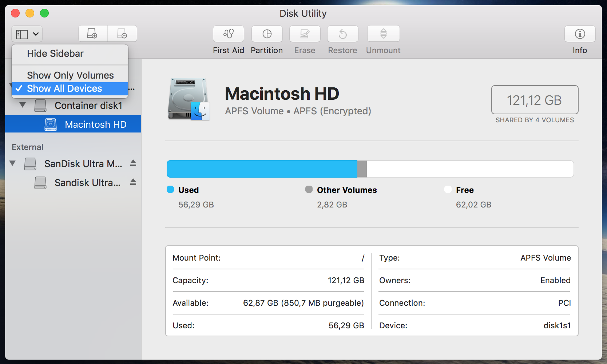Run First Aid on the disk
The width and height of the screenshot is (607, 364).
coord(229,34)
